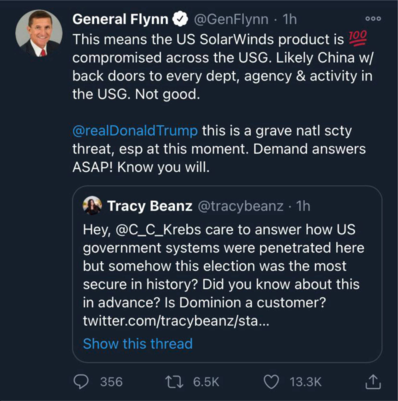Open the share tweet icon
This screenshot has width=398, height=401.
tap(373, 382)
